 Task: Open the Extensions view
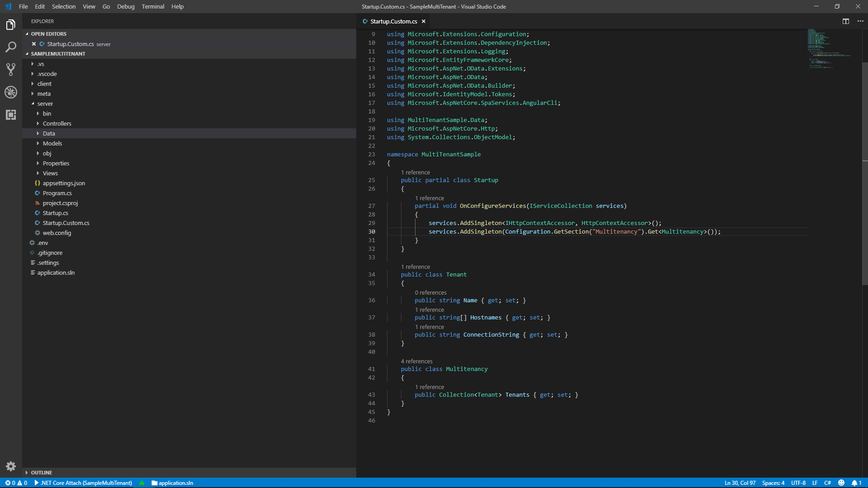11,115
